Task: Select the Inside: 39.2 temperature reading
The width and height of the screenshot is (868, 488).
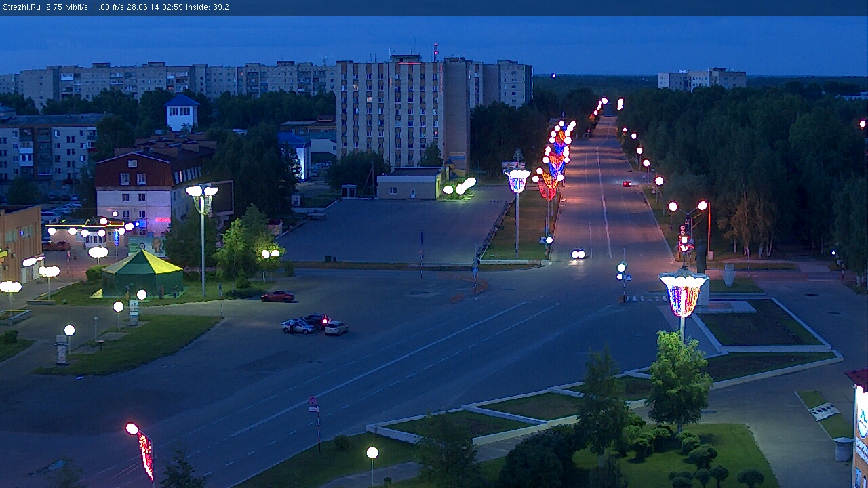Action: [208, 7]
